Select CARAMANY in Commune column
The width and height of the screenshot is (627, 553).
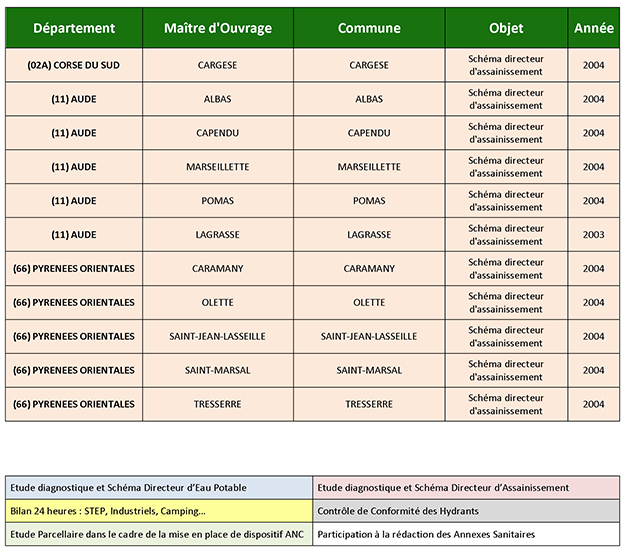click(369, 269)
